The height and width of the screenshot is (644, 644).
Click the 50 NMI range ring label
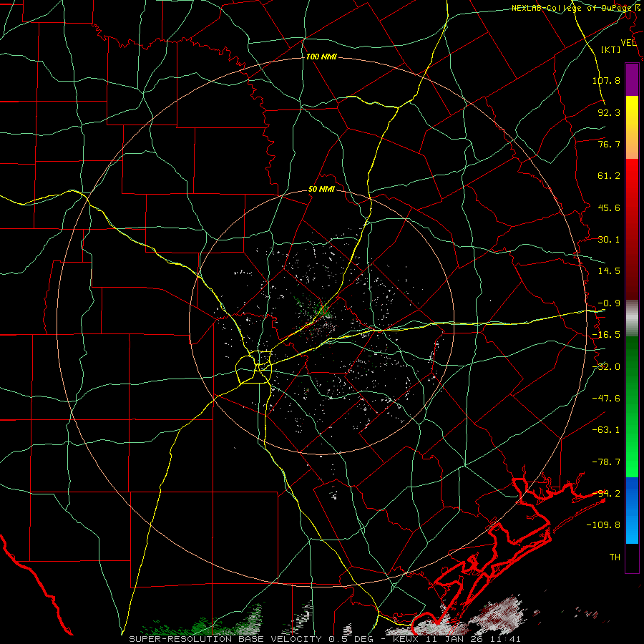(321, 190)
